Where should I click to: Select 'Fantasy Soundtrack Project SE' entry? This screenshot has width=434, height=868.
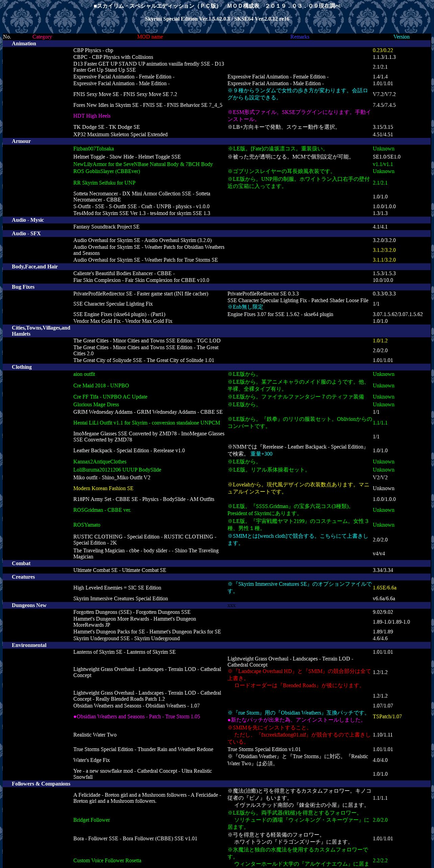click(x=106, y=227)
